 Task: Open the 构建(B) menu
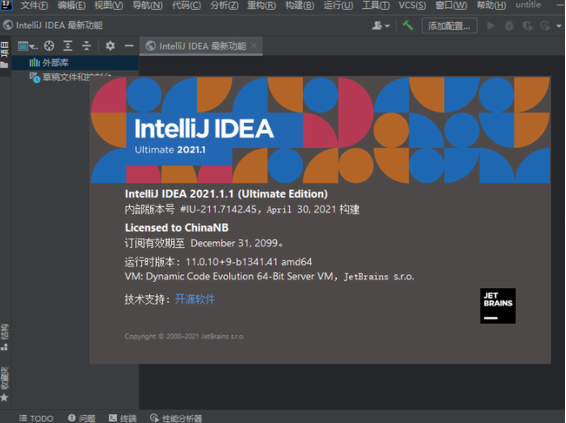(300, 5)
